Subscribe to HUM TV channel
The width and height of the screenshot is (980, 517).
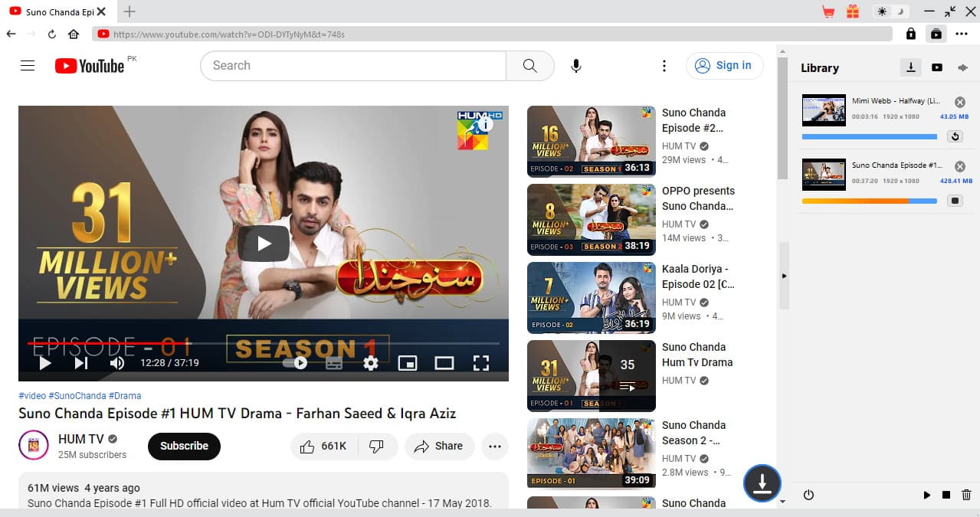[184, 446]
